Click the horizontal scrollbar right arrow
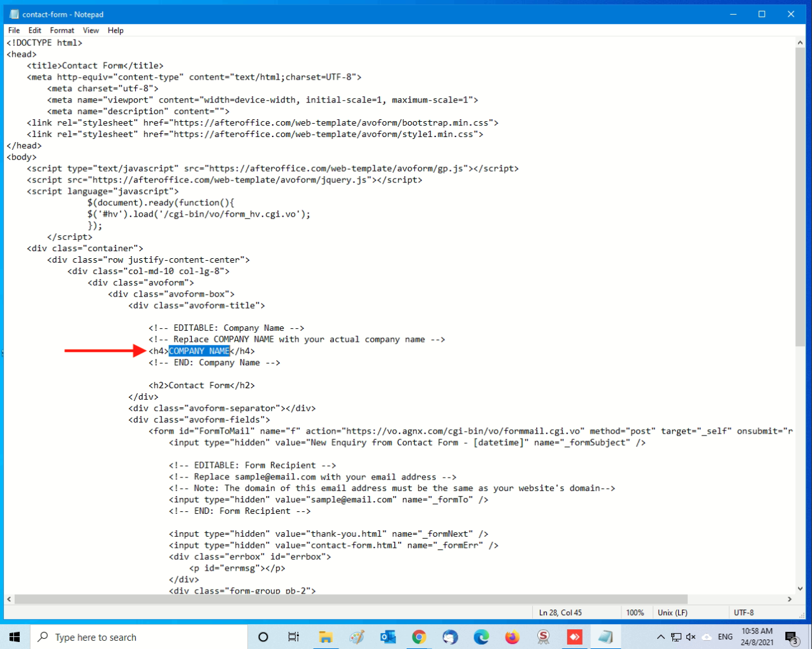This screenshot has height=649, width=812. [x=790, y=599]
